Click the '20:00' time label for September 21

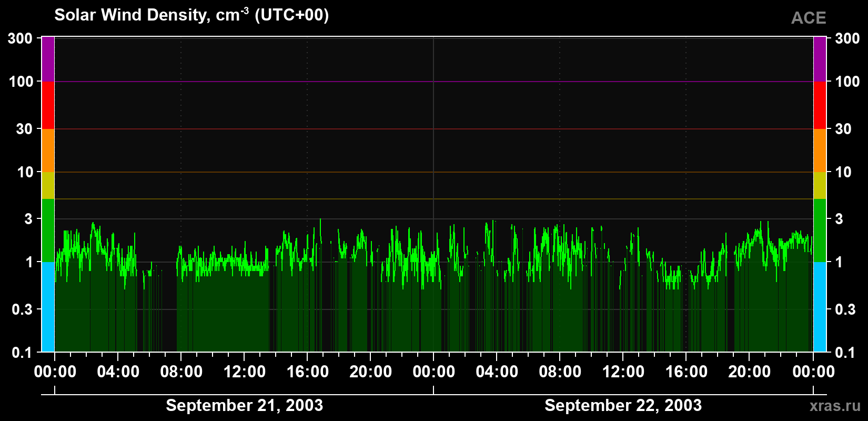click(x=371, y=372)
